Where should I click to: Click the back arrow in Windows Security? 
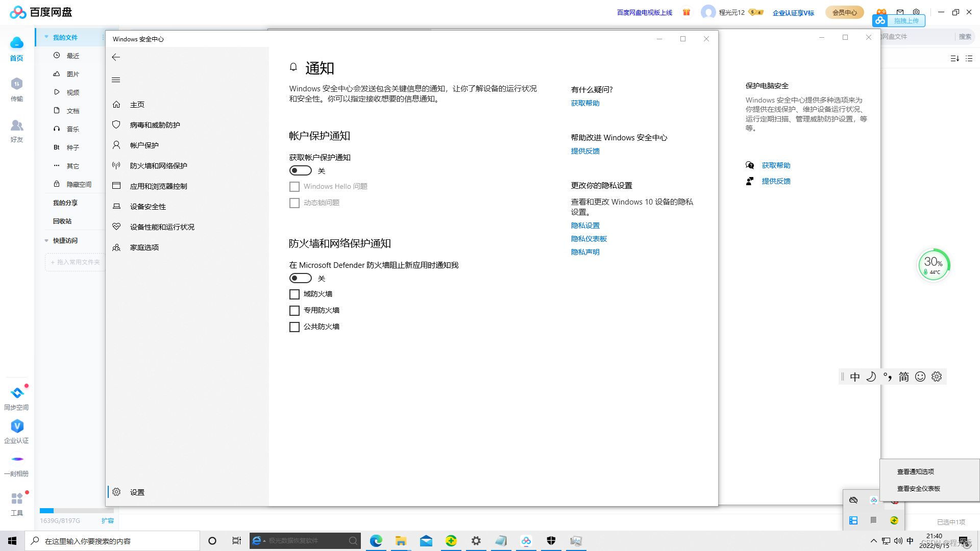coord(116,57)
